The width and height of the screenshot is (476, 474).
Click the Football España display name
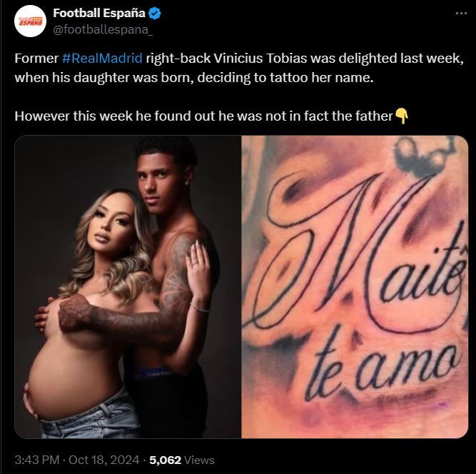tap(99, 13)
